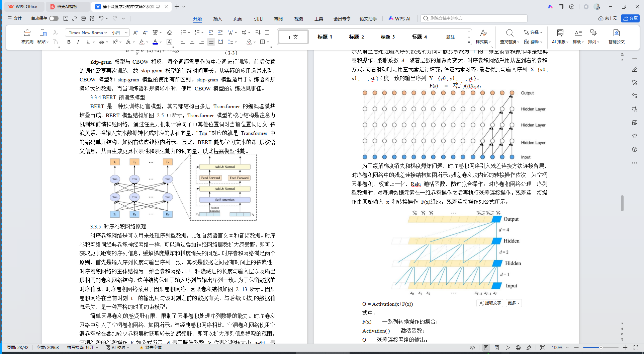Expand the line spacing dropdown arrow
The image size is (644, 354).
click(x=236, y=42)
